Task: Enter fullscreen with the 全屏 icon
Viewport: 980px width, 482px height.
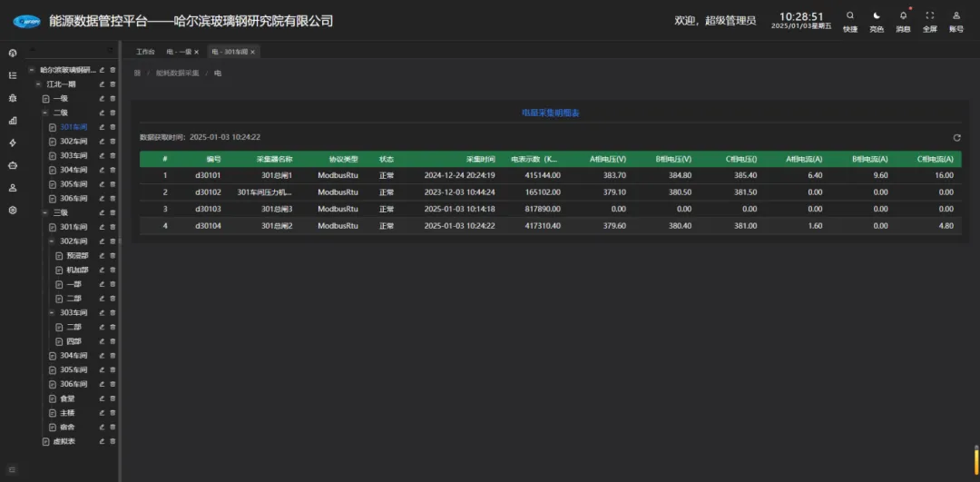Action: point(929,15)
